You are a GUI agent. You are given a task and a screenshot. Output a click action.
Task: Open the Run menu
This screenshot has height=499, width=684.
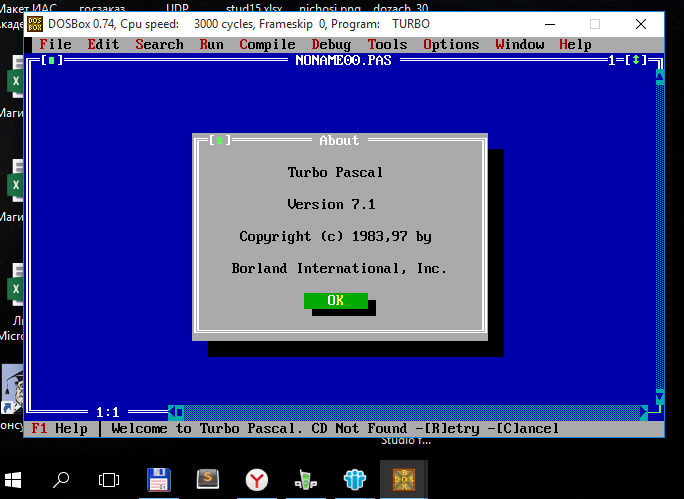click(212, 44)
